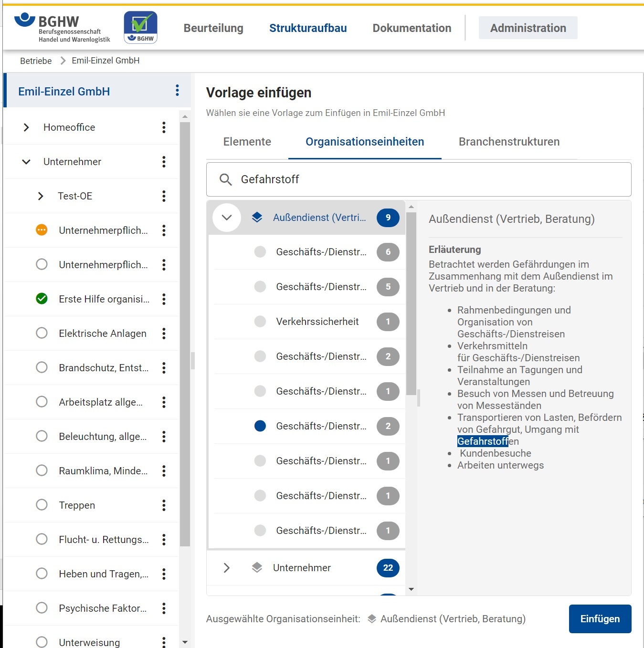The image size is (644, 648).
Task: Click the BGHW checkmark logo icon
Action: [x=140, y=28]
